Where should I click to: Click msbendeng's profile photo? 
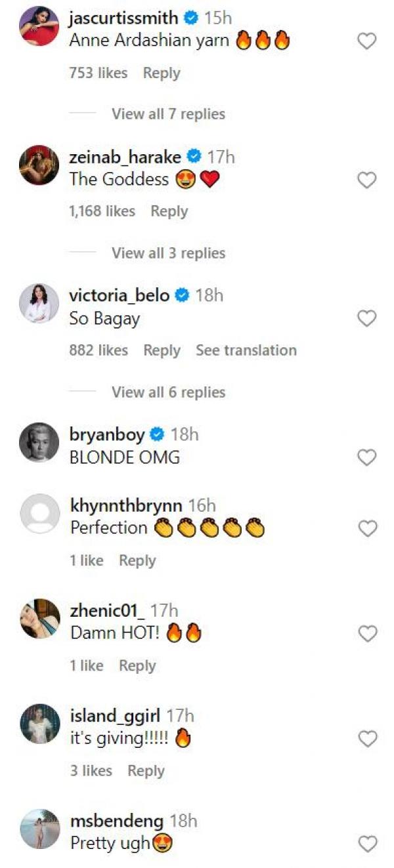40,828
